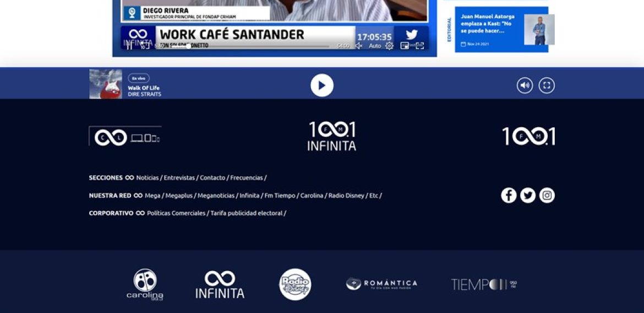This screenshot has width=644, height=313.
Task: Click the NUESTRA RED heading label
Action: 110,196
